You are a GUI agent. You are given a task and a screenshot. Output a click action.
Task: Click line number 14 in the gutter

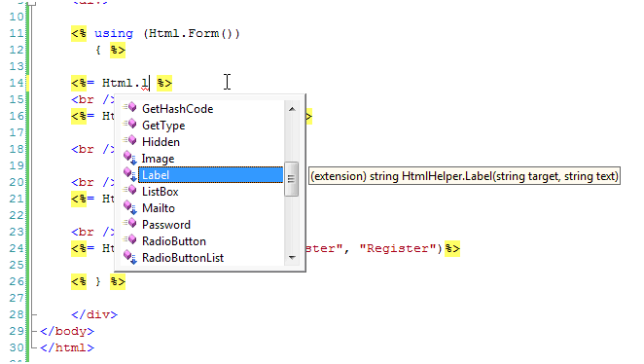point(17,83)
